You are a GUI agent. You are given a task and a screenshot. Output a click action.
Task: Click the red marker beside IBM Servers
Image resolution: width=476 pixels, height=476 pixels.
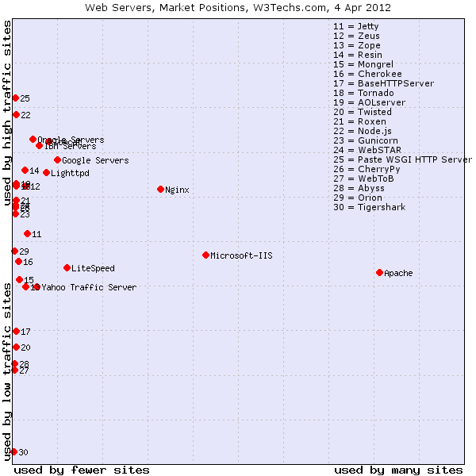39,146
